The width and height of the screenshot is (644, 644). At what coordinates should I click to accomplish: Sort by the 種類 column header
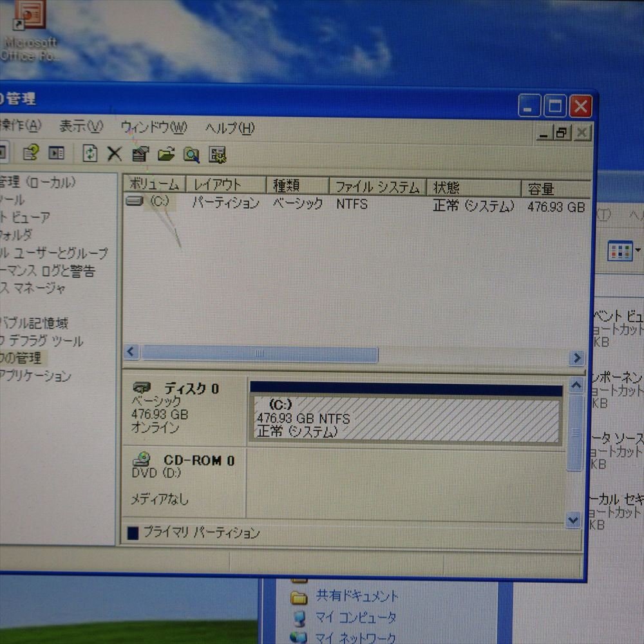tap(298, 185)
